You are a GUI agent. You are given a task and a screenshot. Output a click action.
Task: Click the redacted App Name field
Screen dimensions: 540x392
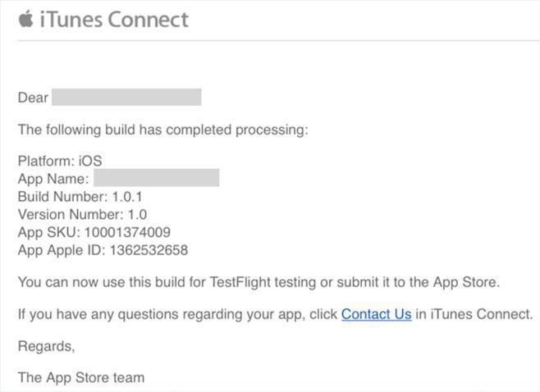point(156,178)
